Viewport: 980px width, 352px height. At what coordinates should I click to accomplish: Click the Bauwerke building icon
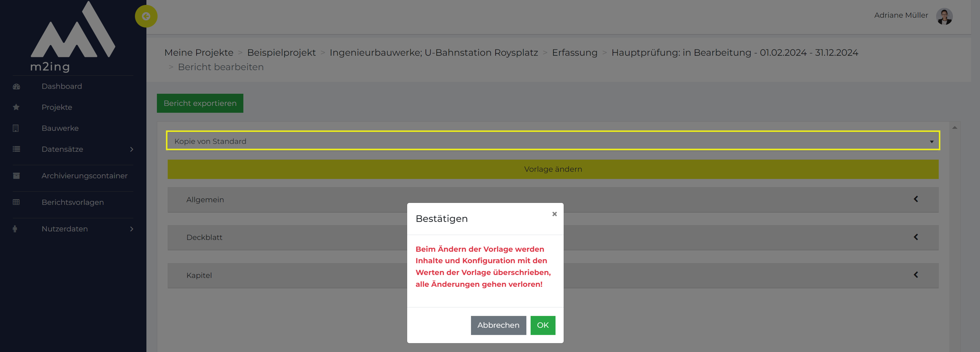[16, 128]
